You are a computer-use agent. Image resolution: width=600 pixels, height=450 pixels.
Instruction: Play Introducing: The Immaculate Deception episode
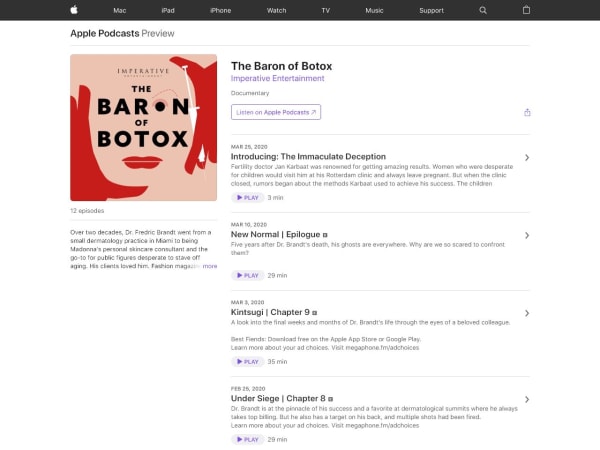coord(248,197)
